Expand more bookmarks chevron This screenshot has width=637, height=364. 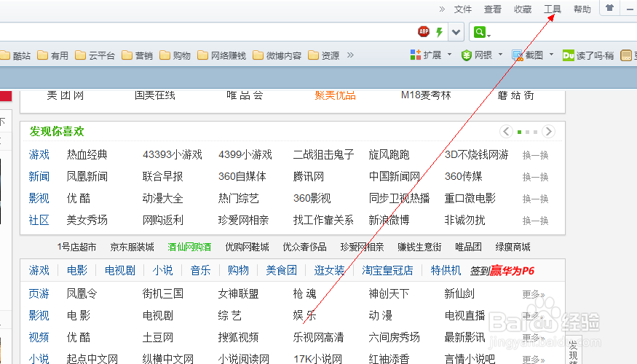click(x=350, y=55)
